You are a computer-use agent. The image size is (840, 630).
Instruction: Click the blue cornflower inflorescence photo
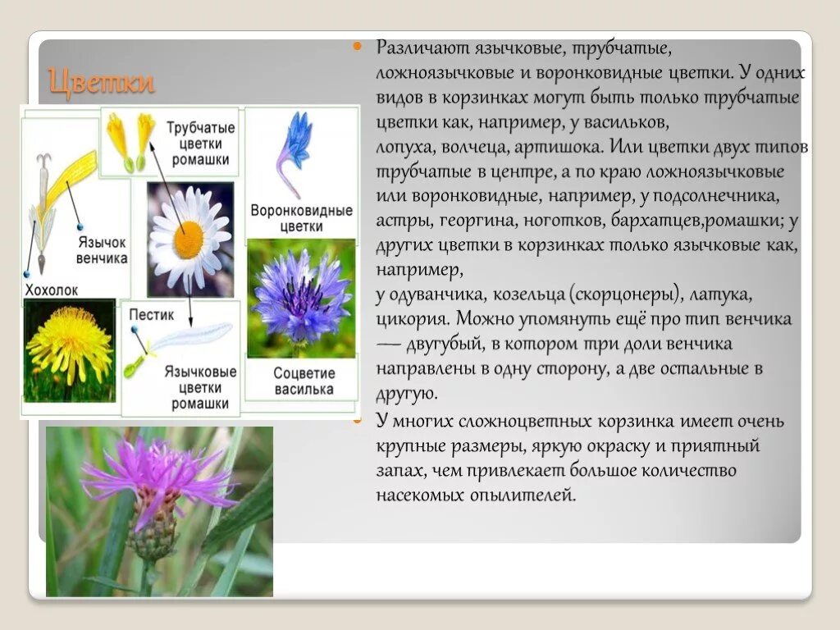301,299
